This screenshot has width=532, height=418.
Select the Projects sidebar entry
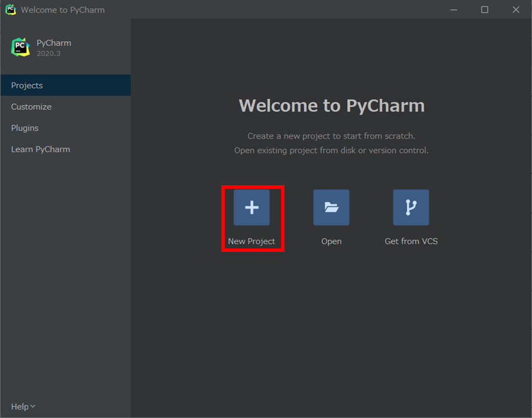pos(26,85)
